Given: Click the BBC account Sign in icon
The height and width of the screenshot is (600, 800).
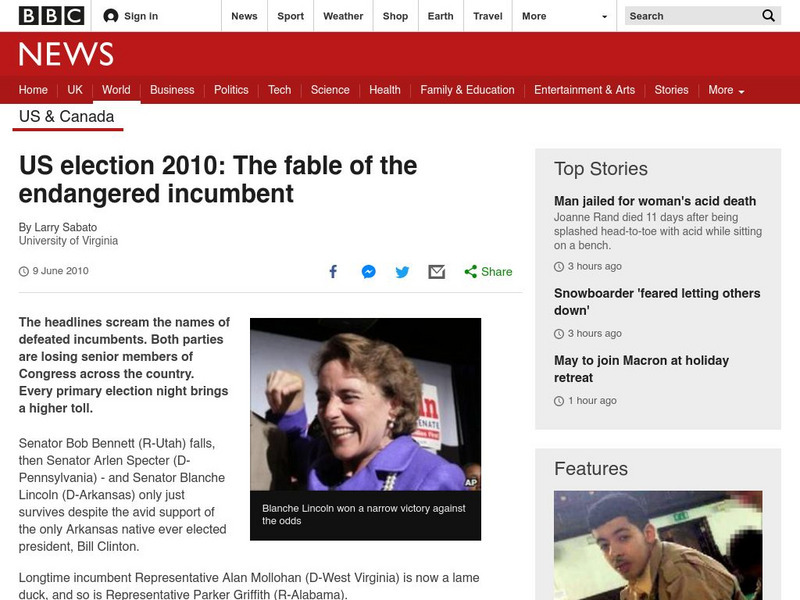Looking at the screenshot, I should (111, 16).
